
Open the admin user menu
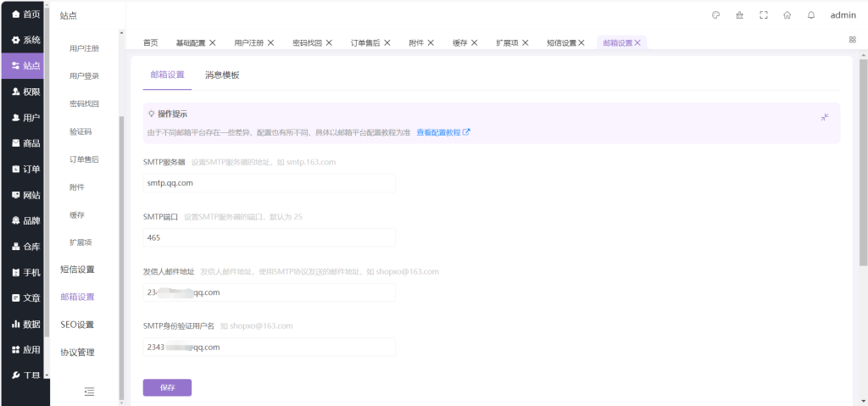(843, 15)
